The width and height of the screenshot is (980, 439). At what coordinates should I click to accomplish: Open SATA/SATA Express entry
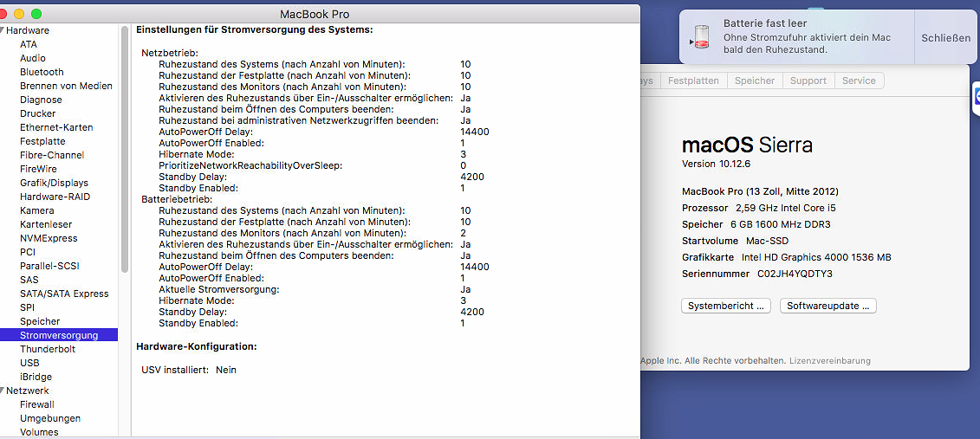[64, 294]
